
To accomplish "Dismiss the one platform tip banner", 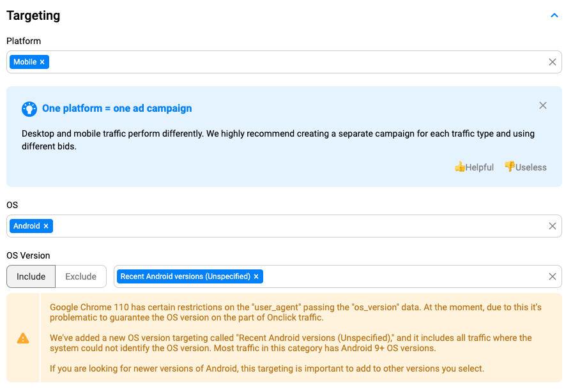I will tap(543, 105).
